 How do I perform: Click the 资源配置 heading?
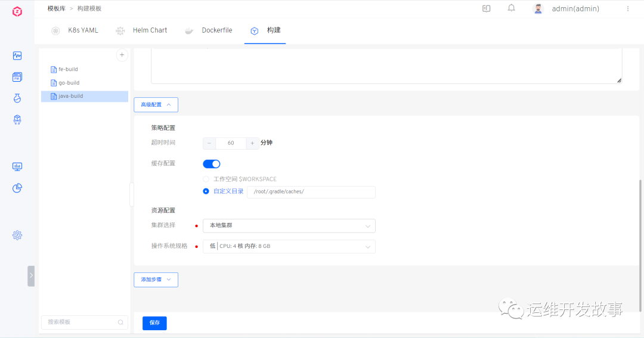coord(163,210)
